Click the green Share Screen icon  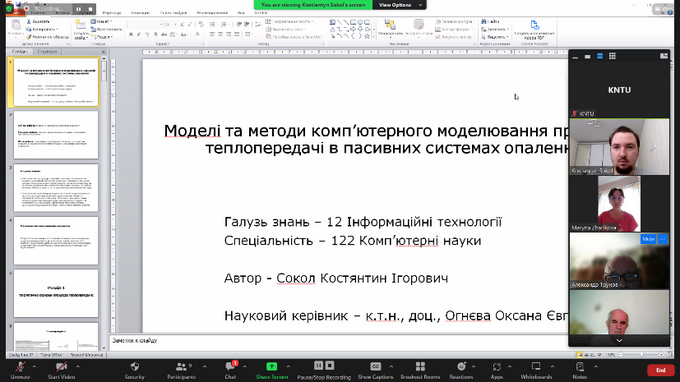tap(271, 366)
